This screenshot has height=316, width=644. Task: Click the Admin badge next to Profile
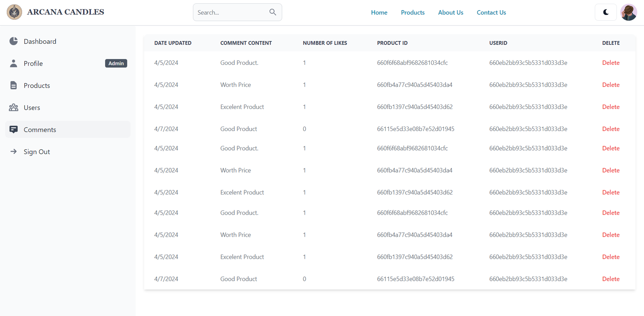(x=116, y=63)
